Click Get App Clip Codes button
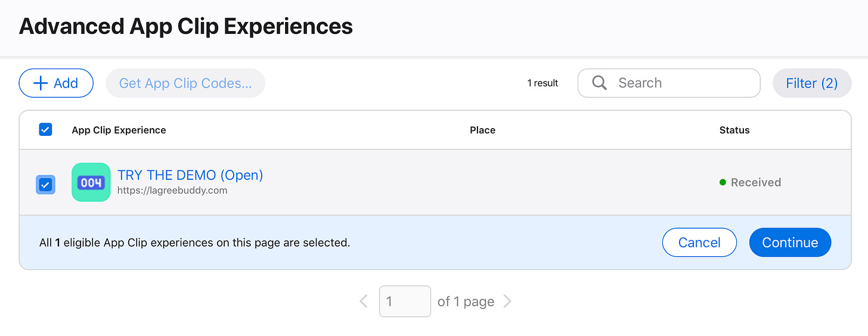Screen dimensions: 868x336 [185, 83]
